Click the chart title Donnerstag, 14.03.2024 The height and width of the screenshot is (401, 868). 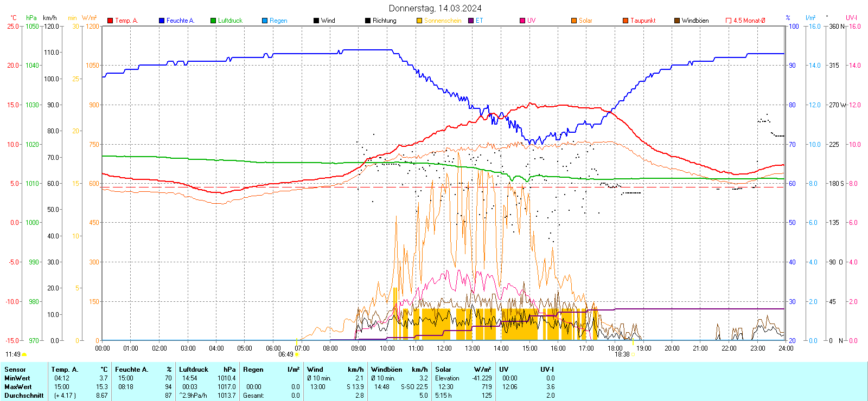coord(435,8)
